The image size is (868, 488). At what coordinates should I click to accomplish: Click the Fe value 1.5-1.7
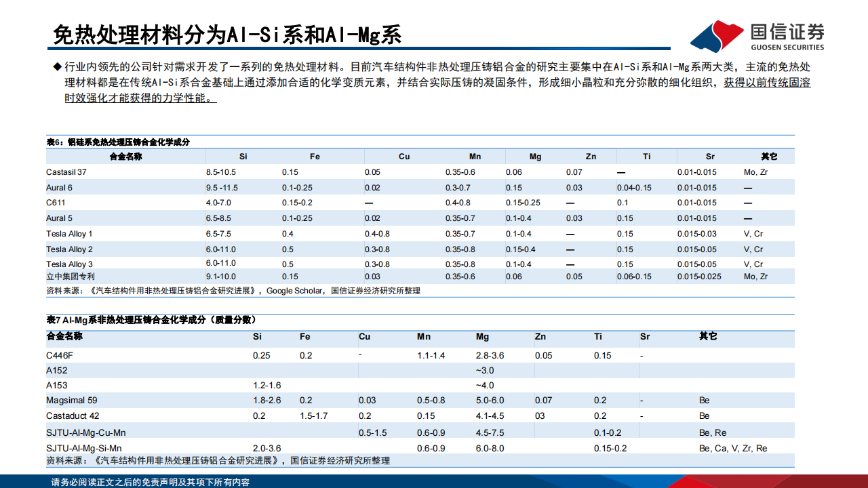pos(313,415)
